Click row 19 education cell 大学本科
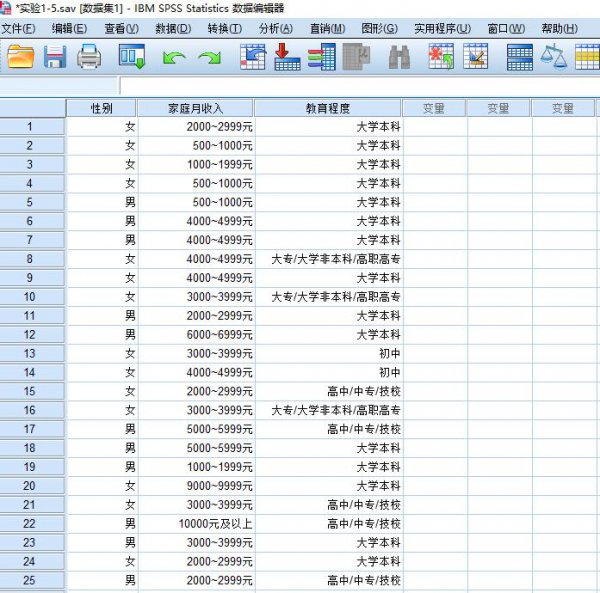 pos(329,467)
